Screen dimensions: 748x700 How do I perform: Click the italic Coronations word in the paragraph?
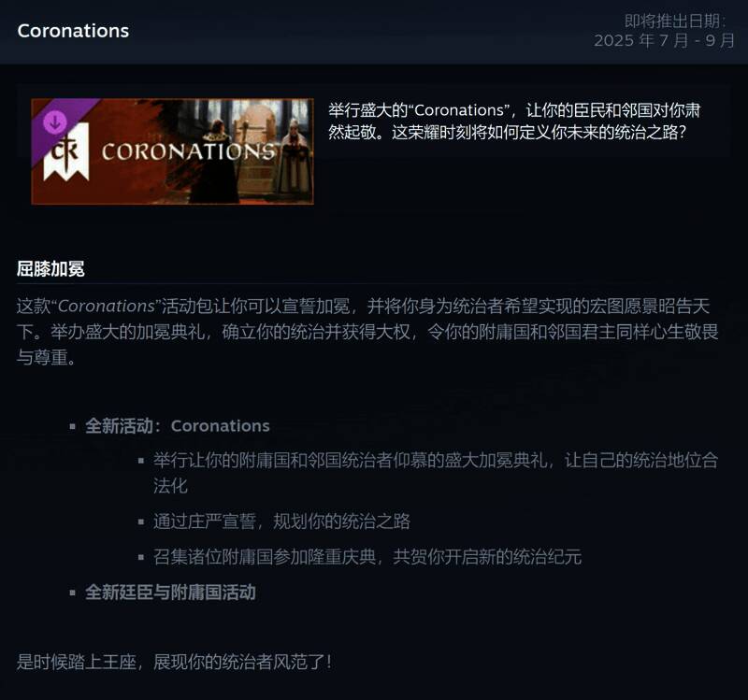coord(107,307)
